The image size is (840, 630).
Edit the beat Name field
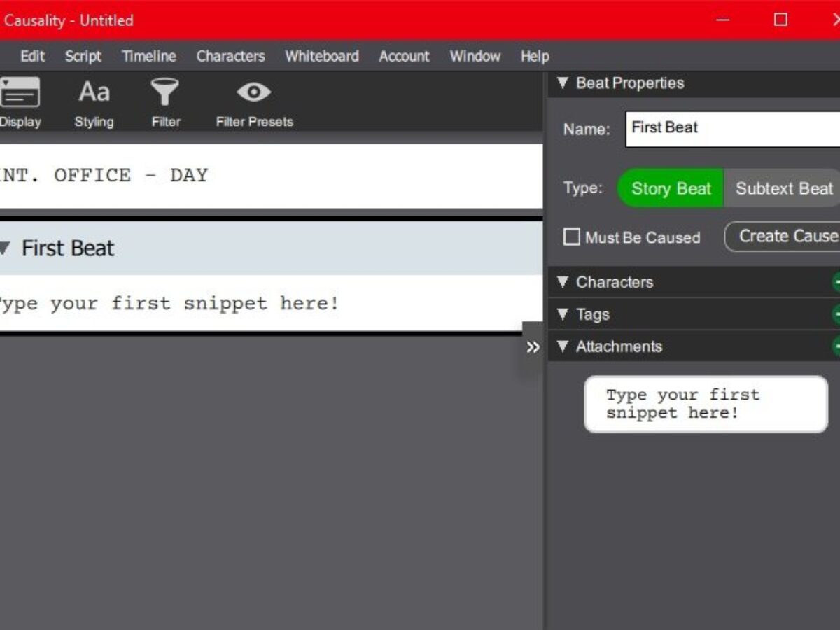pyautogui.click(x=733, y=129)
